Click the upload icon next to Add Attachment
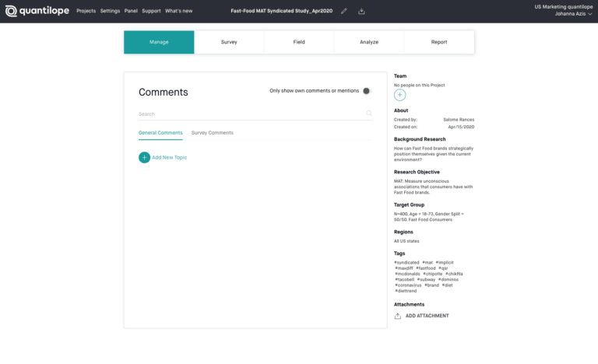 398,316
